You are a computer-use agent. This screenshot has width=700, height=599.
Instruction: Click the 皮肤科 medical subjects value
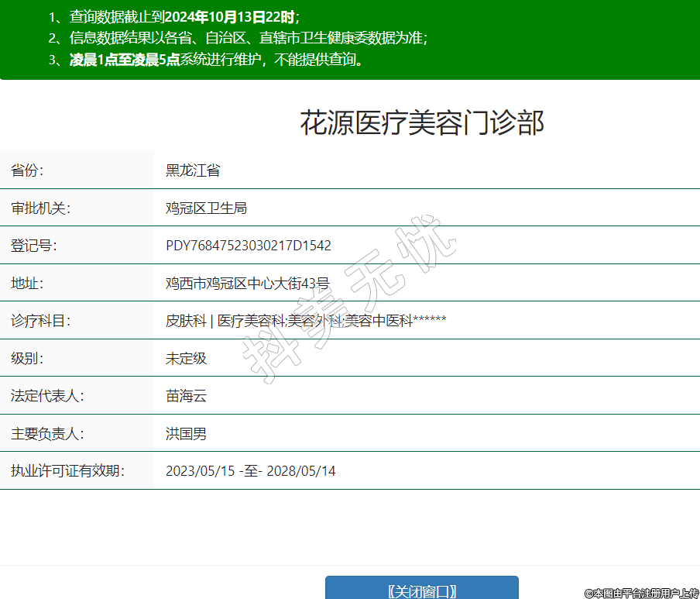point(186,321)
